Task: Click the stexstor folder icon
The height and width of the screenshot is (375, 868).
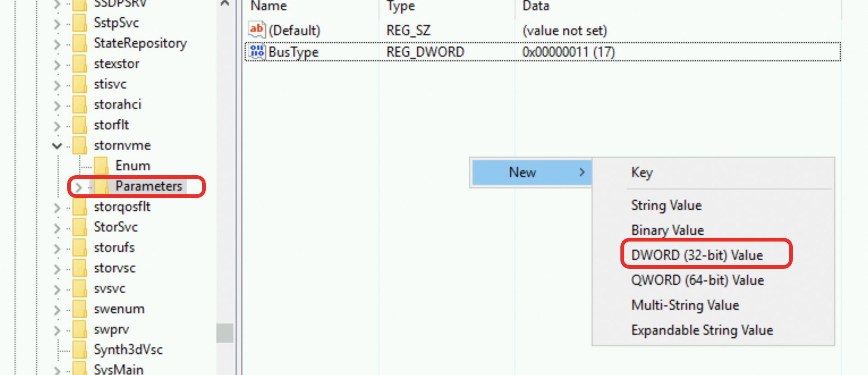Action: point(80,64)
